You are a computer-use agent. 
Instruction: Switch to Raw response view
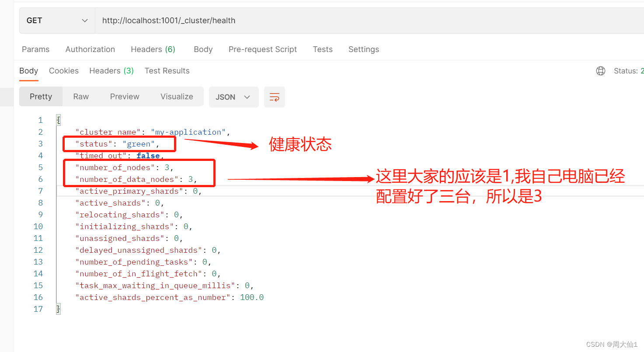click(x=81, y=97)
